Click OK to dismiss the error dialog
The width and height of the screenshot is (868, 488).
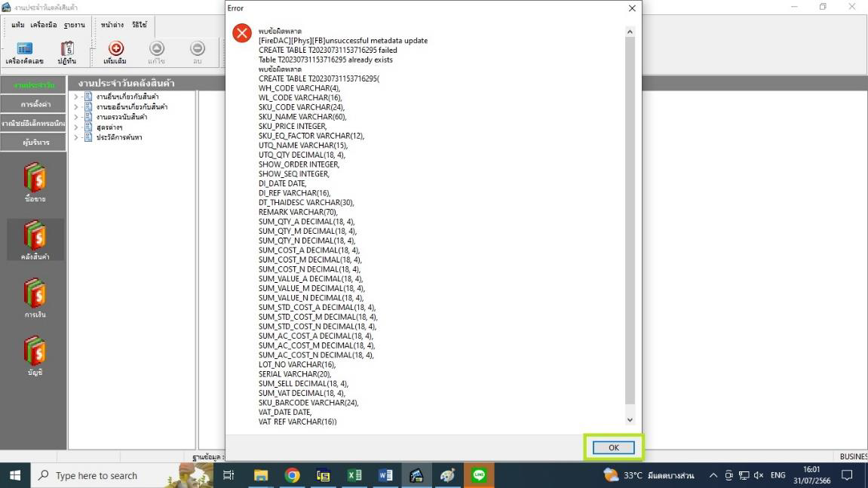click(x=613, y=447)
